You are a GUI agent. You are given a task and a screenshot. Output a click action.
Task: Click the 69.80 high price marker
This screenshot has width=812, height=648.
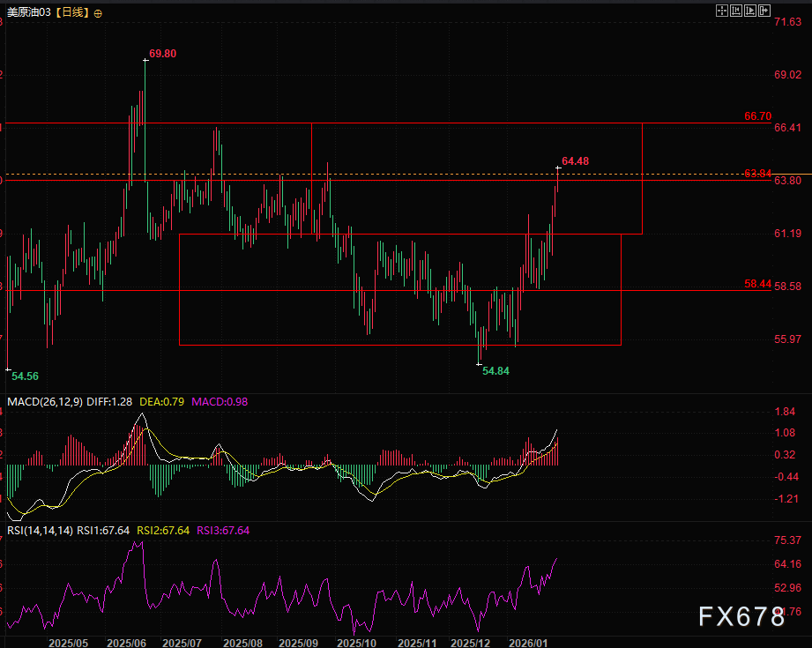[x=162, y=54]
